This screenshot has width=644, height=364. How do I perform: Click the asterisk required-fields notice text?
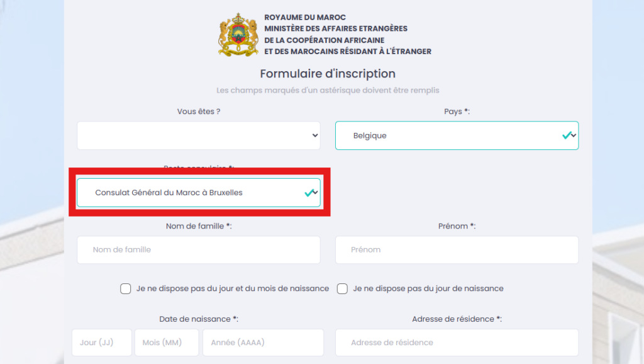328,91
